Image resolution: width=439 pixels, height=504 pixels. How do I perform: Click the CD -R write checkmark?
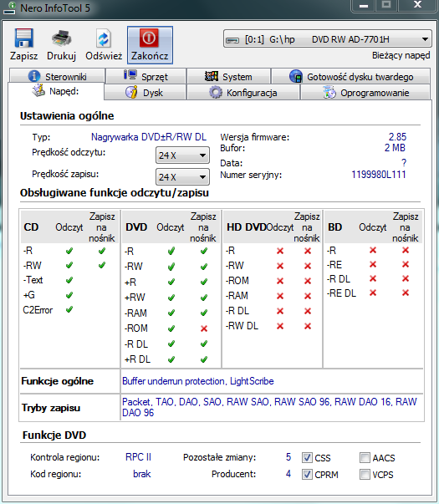102,251
